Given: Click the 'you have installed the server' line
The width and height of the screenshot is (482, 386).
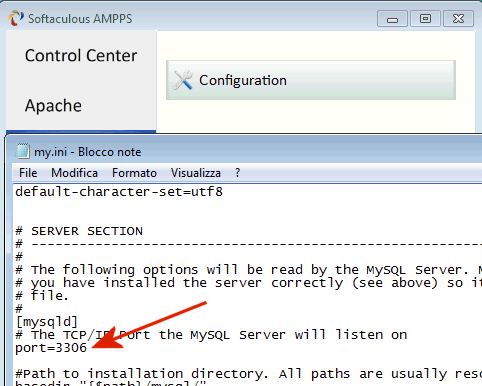Looking at the screenshot, I should pos(248,283).
